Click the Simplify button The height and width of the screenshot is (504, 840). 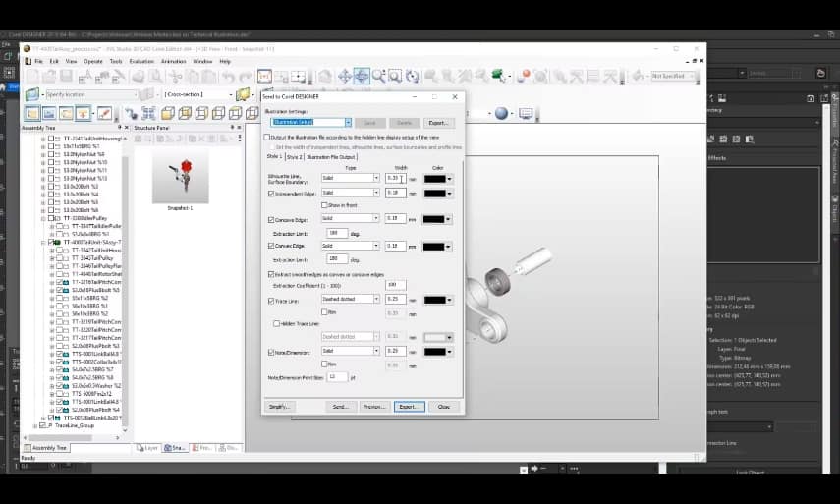[x=280, y=406]
